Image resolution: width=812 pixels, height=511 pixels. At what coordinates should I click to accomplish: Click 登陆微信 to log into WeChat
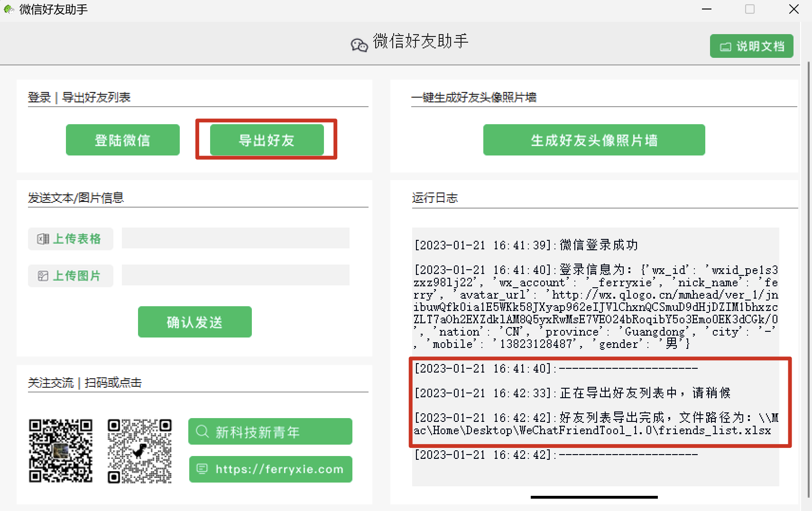coord(122,139)
